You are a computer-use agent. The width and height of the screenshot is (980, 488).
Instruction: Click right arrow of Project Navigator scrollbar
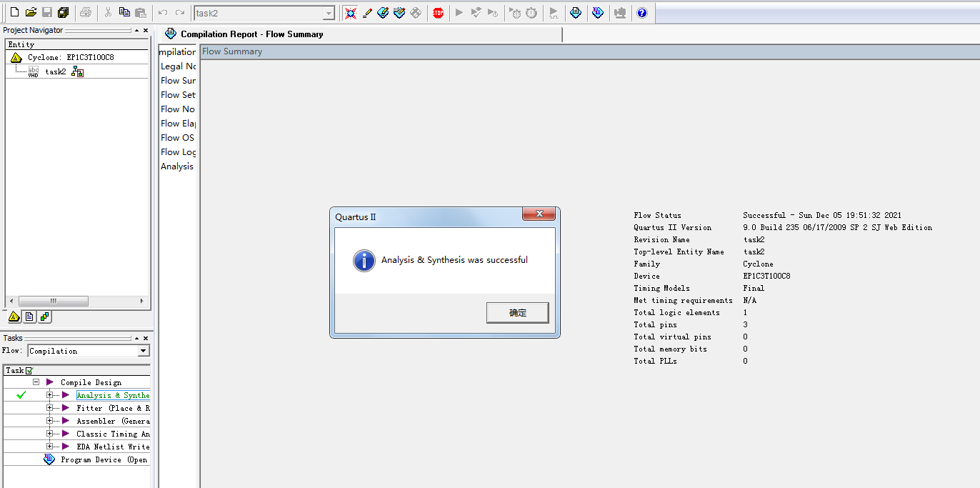tap(141, 302)
